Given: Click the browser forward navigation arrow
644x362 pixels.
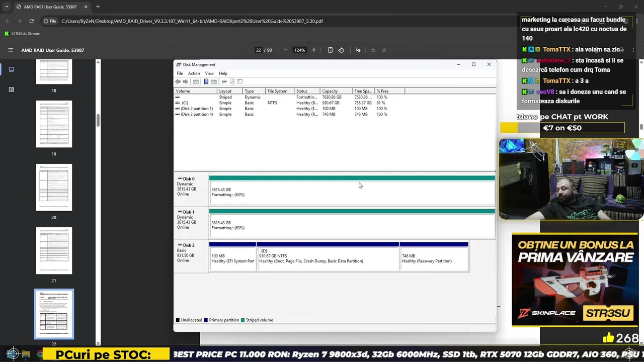Looking at the screenshot, I should click(19, 21).
